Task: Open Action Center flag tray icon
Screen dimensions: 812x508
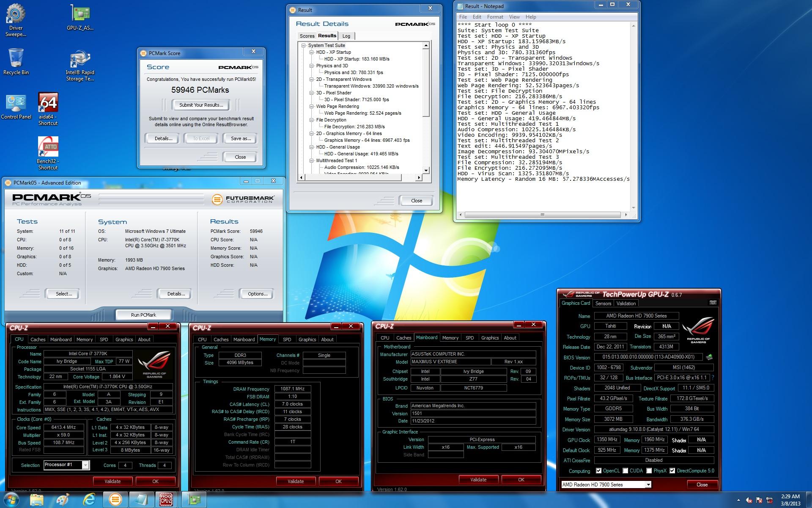Action: click(760, 500)
